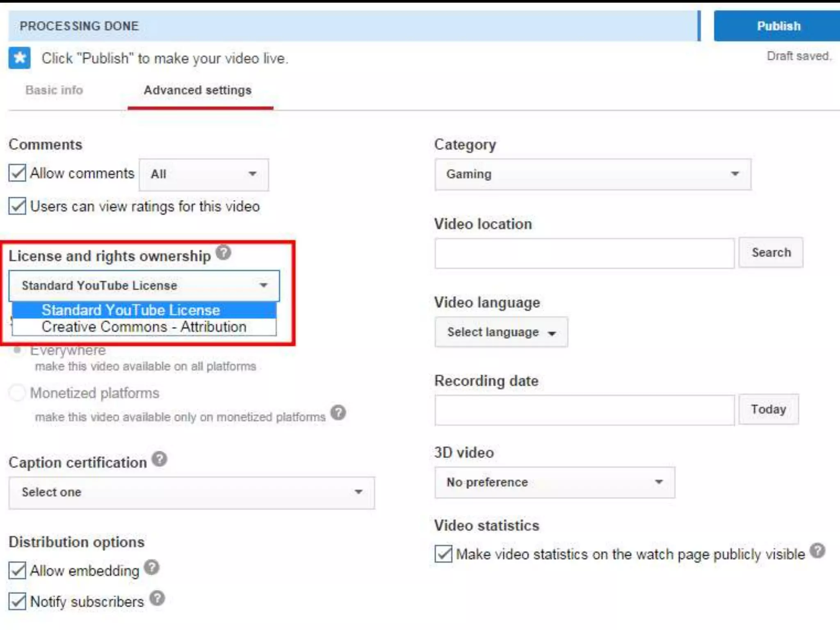This screenshot has height=630, width=840.
Task: Click help icon next to Caption certification
Action: pos(160,459)
